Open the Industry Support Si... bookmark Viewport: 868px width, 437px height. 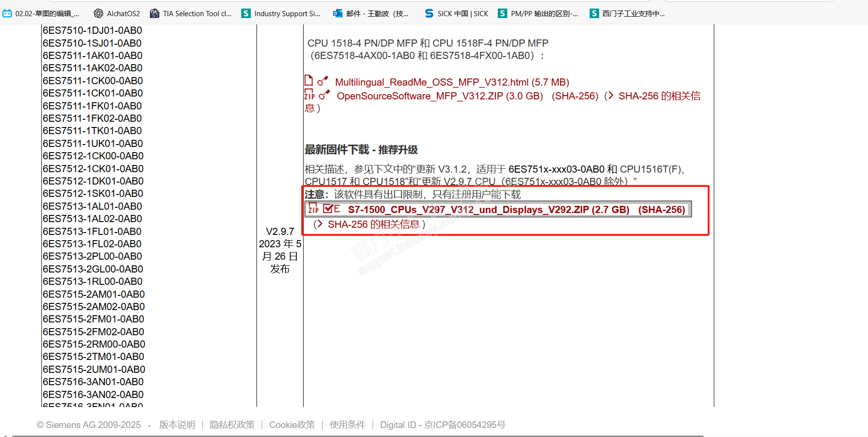[281, 13]
